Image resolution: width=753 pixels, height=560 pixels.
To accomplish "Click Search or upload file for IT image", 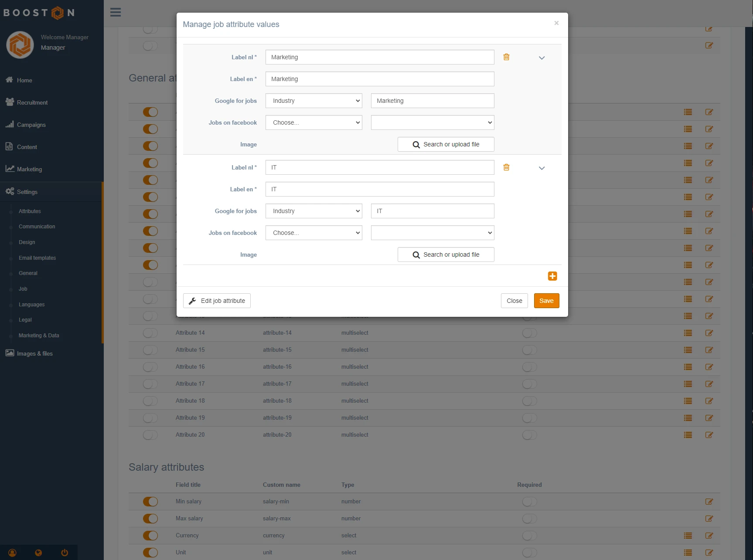I will (446, 255).
